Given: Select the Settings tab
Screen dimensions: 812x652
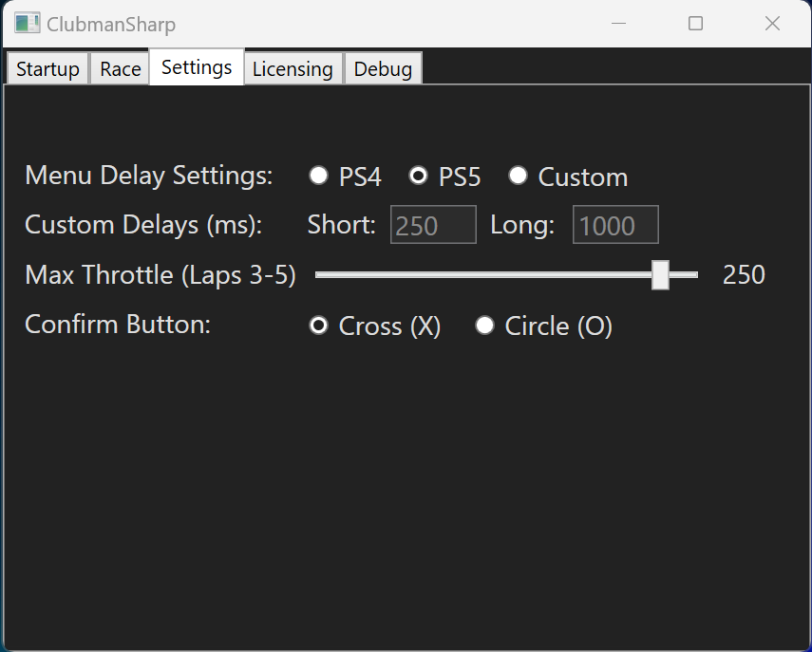Looking at the screenshot, I should [x=196, y=66].
